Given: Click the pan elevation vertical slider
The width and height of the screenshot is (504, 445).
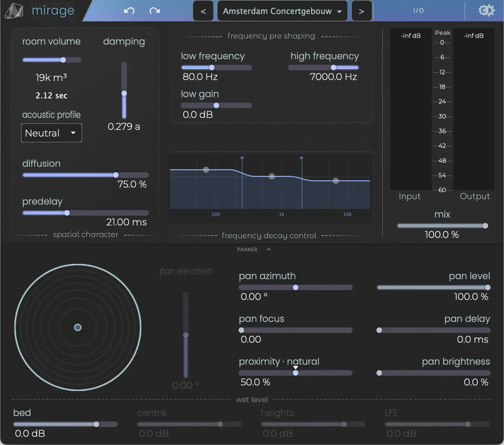Looking at the screenshot, I should 186,335.
